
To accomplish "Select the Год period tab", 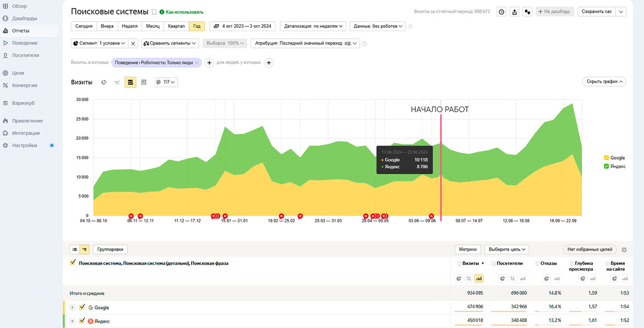I will [x=197, y=26].
